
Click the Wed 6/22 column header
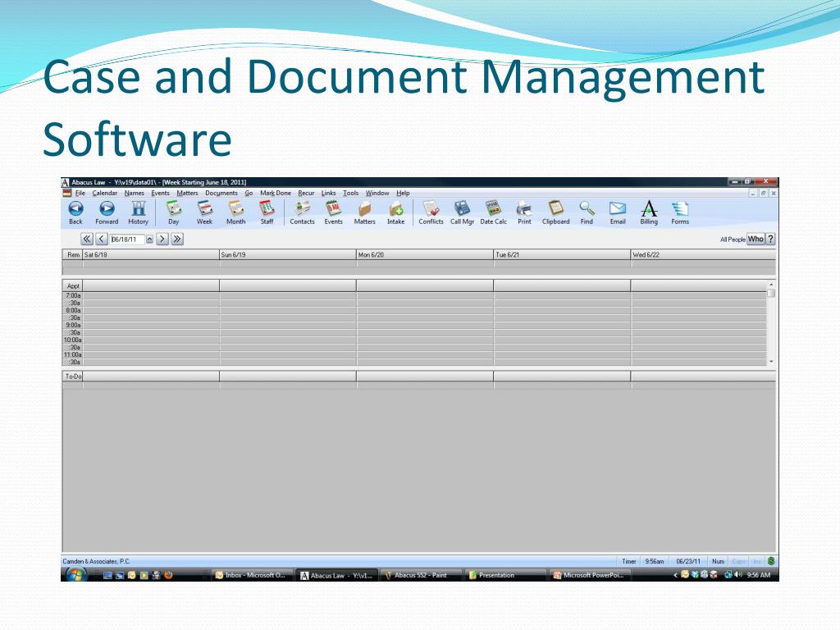pos(703,254)
